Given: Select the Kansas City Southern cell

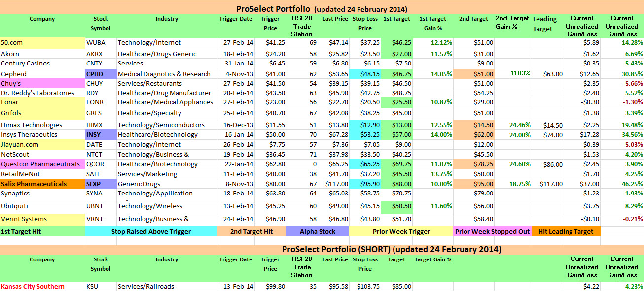Looking at the screenshot, I should 42,286.
